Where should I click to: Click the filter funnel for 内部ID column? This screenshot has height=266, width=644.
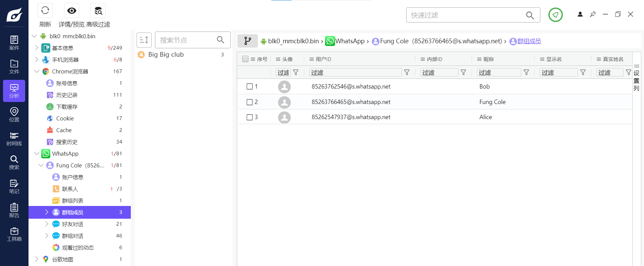(464, 72)
